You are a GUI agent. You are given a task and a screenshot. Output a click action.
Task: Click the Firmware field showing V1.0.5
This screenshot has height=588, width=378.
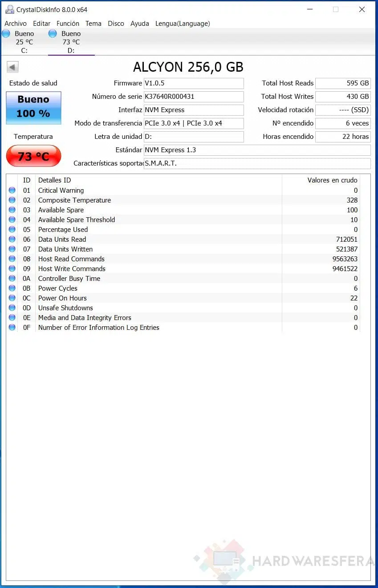194,83
